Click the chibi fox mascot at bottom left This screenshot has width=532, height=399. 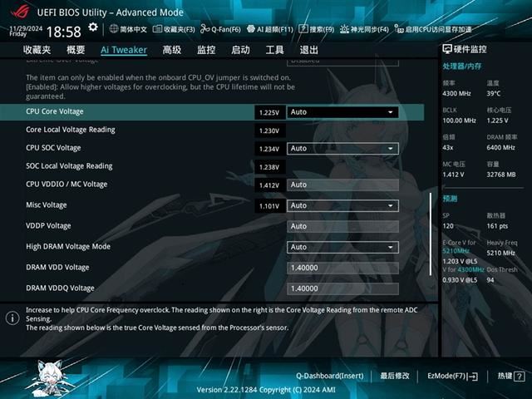pyautogui.click(x=51, y=378)
